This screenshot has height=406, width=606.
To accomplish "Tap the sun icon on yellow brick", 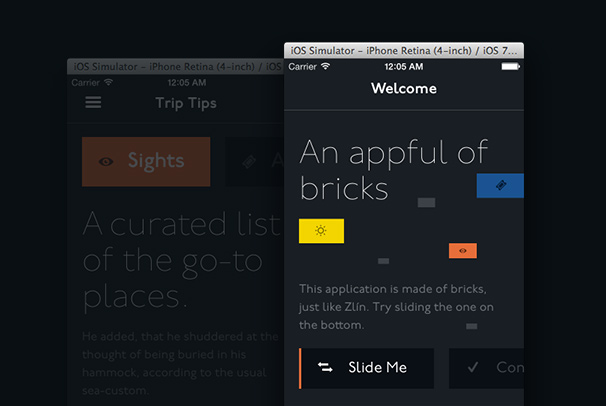I will (321, 231).
